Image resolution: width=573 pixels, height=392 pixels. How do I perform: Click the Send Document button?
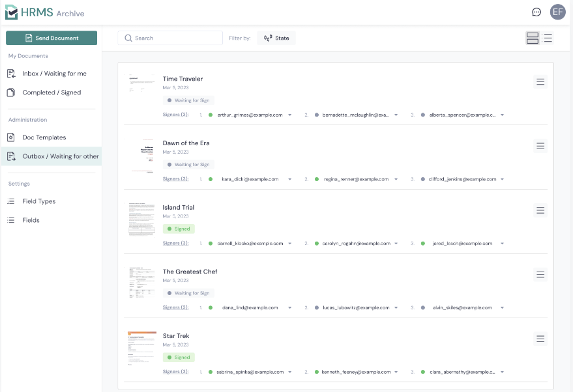51,38
